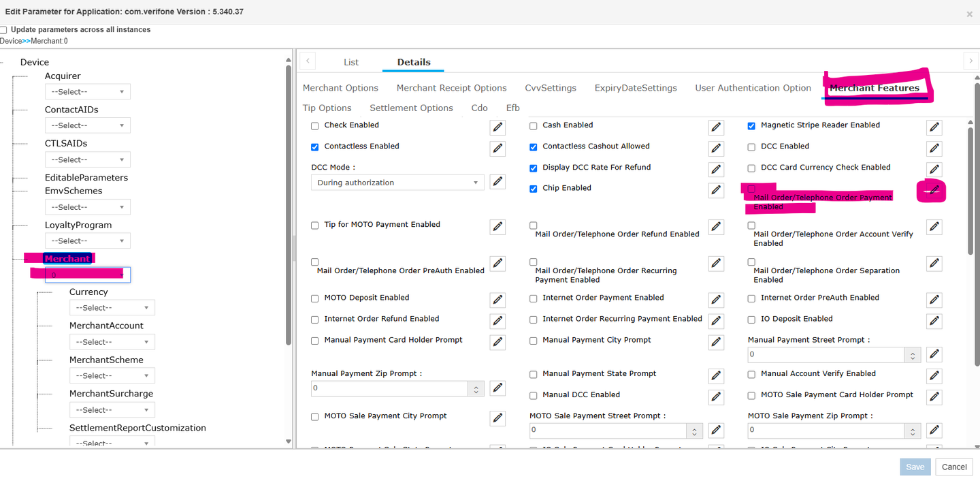Tick Update parameters across all instances checkbox
The width and height of the screenshot is (980, 483).
(x=3, y=30)
